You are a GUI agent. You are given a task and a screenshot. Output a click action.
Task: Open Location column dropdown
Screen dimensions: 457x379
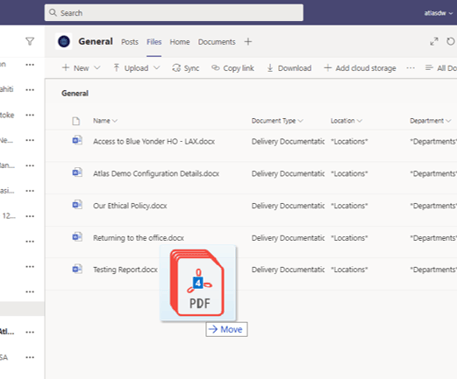(x=346, y=121)
